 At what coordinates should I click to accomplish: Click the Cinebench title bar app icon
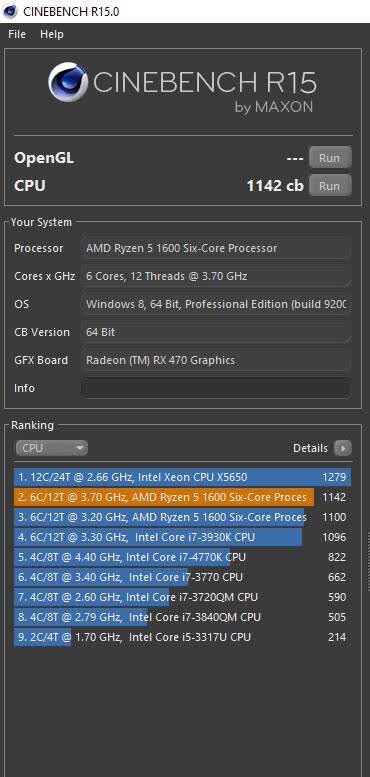click(10, 11)
